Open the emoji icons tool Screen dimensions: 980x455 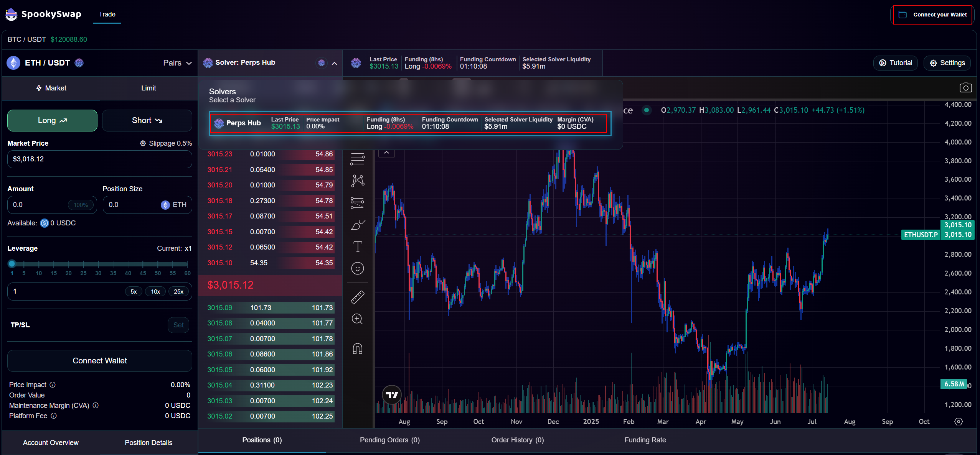click(357, 268)
